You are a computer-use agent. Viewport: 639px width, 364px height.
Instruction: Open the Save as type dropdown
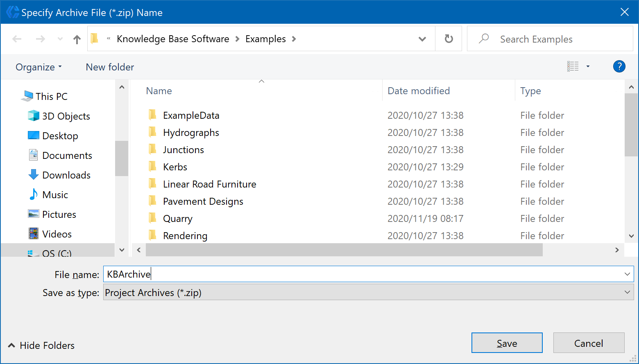627,292
